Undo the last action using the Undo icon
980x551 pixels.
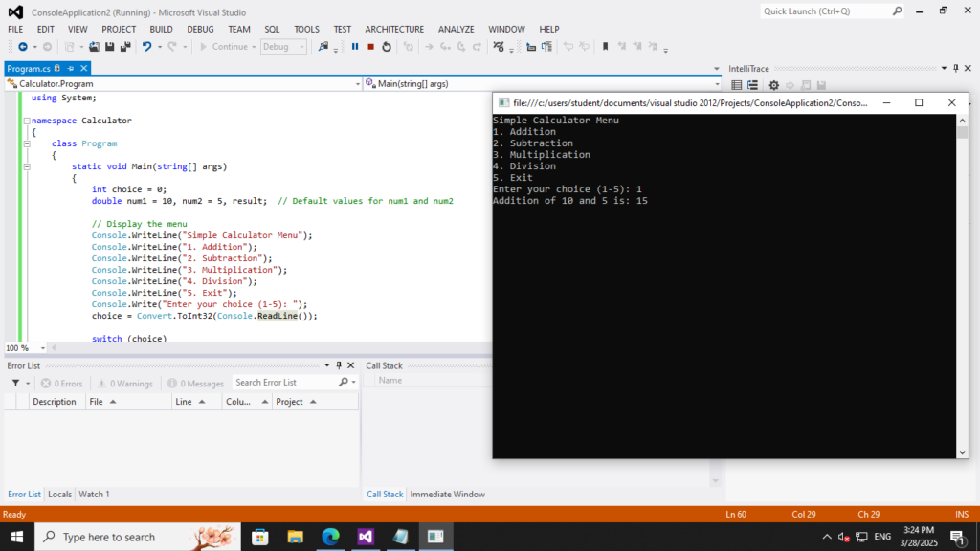pyautogui.click(x=146, y=47)
